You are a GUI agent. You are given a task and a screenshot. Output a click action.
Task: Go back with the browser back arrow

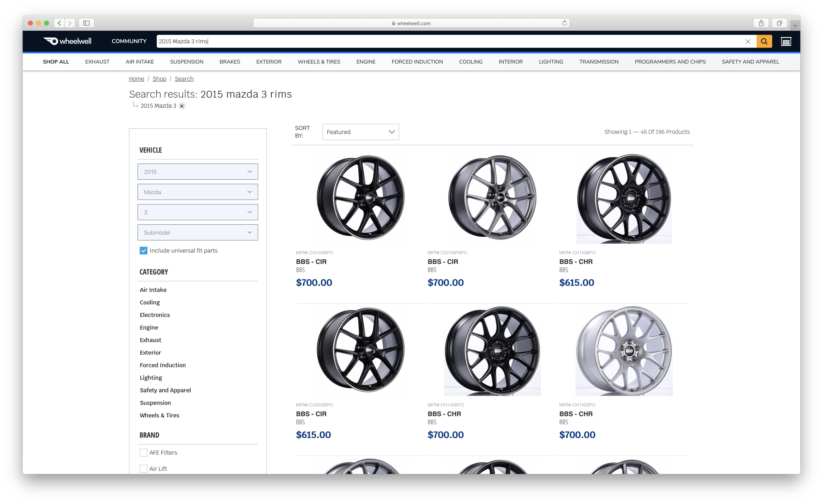pyautogui.click(x=60, y=23)
